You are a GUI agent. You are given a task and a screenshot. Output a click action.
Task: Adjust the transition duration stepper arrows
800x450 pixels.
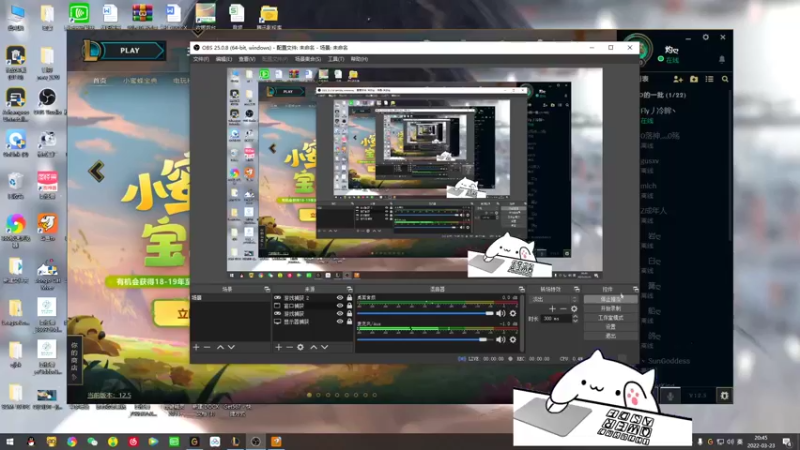pyautogui.click(x=576, y=318)
